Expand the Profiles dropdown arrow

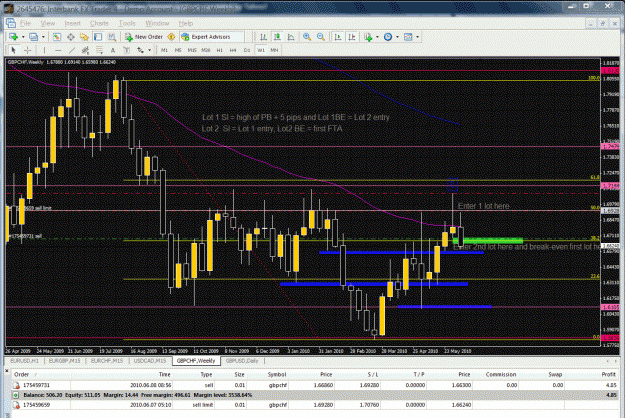tap(43, 37)
